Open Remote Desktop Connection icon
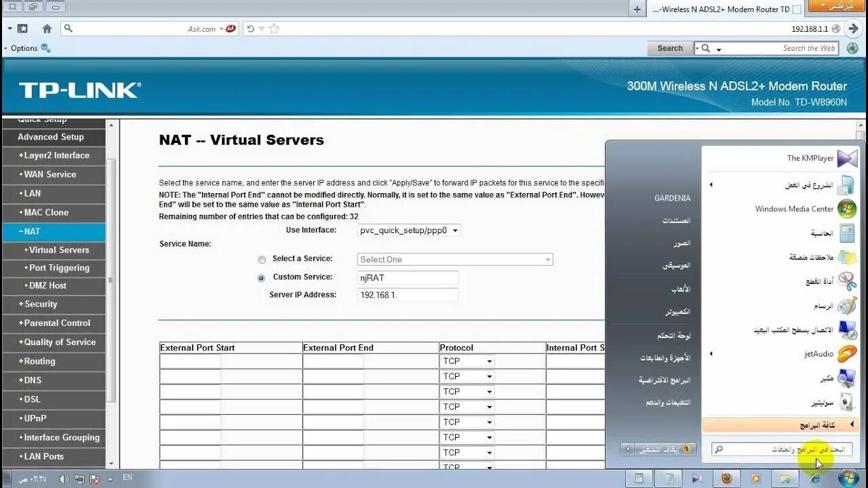Screen dimensions: 868x488 847,329
